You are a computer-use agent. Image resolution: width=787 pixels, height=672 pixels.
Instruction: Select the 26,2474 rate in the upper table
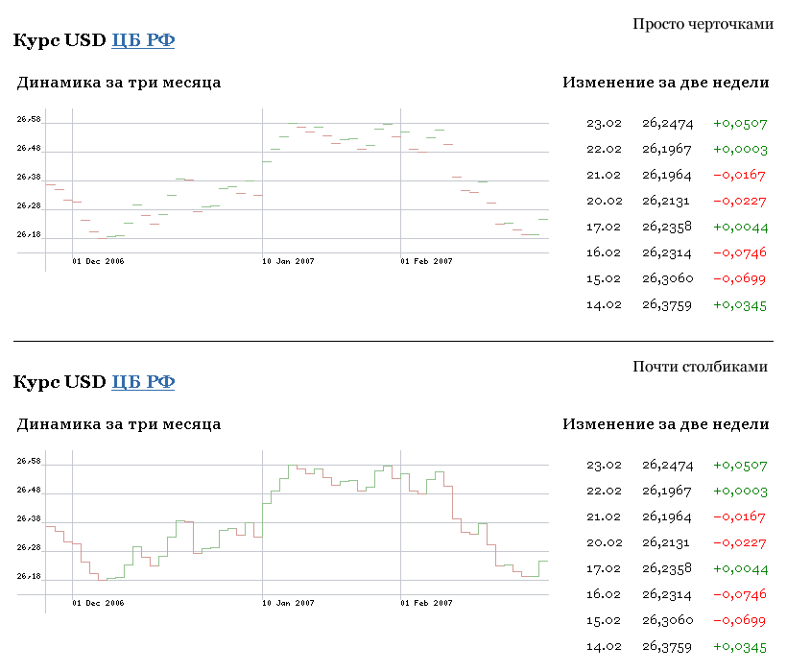tap(667, 123)
